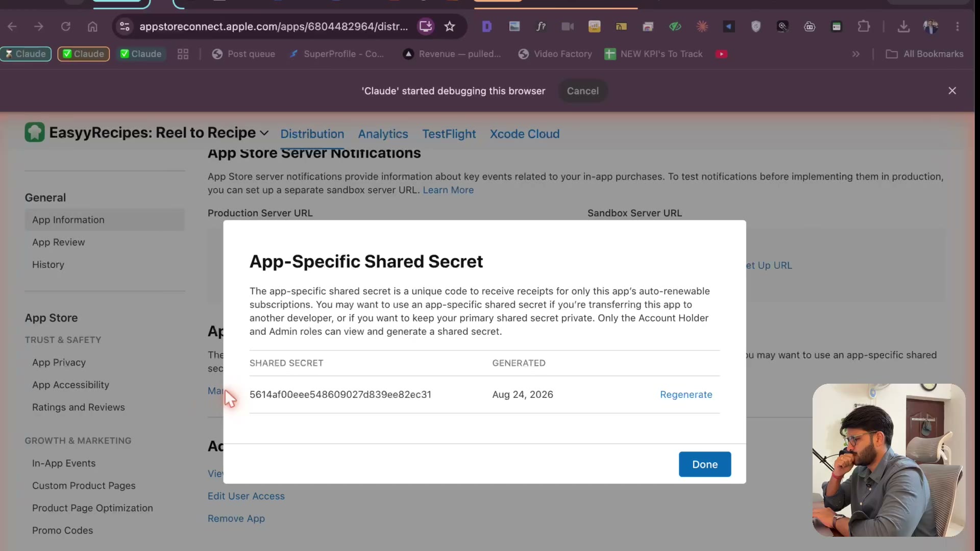Open the f? font extension
Screen dimensions: 980x551
(541, 27)
